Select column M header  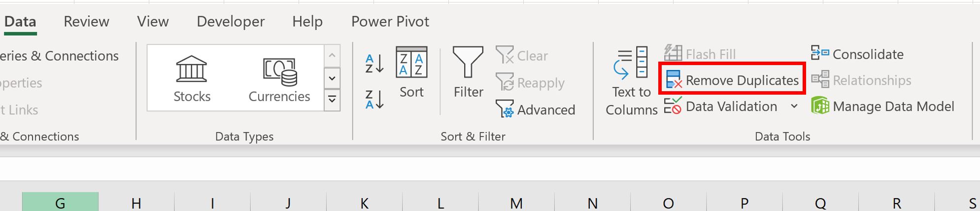[516, 202]
